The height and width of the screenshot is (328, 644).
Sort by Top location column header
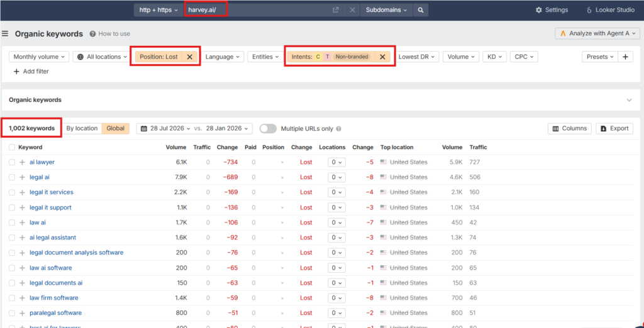397,148
